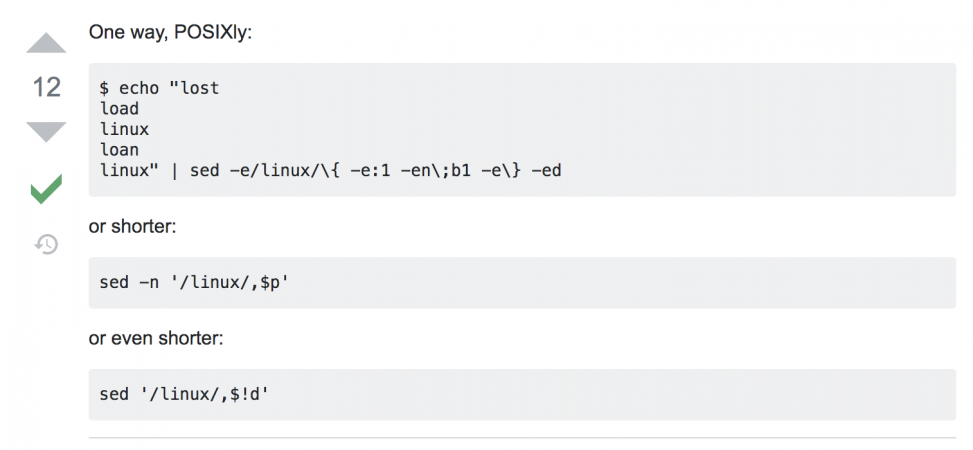
Task: Click the 'or even shorter:' paragraph text
Action: point(156,338)
